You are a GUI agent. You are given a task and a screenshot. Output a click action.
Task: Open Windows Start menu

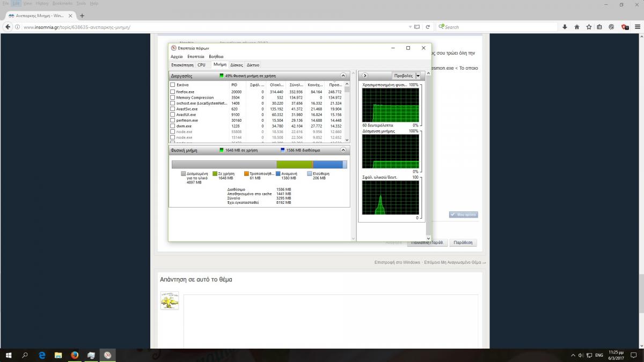pos(9,355)
